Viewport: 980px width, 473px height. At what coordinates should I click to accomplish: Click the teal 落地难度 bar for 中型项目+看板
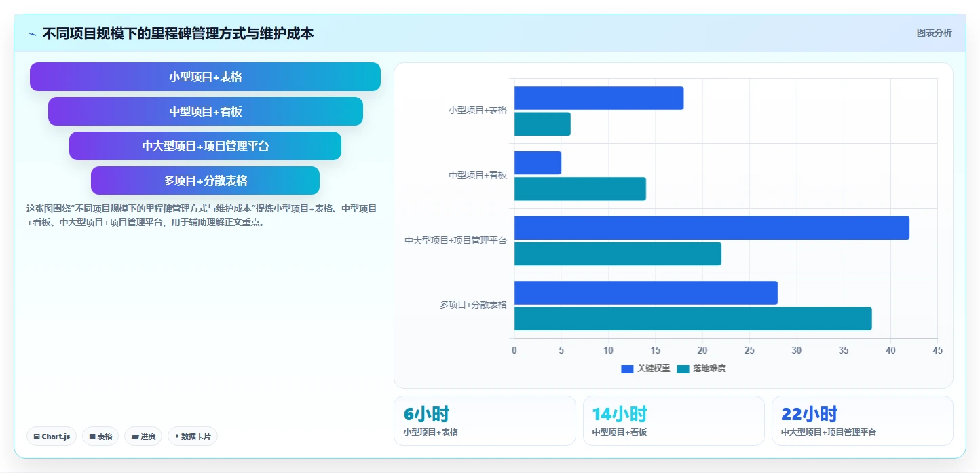(x=580, y=189)
